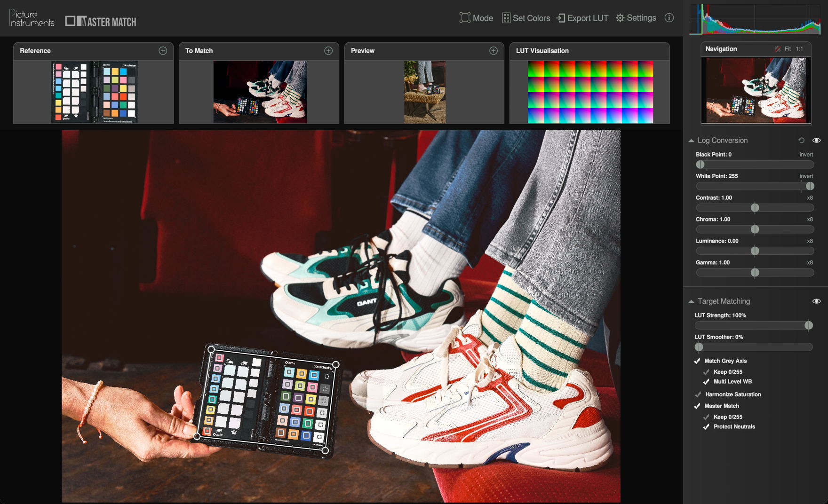This screenshot has width=828, height=504.
Task: Open the Set Colors menu
Action: (x=526, y=18)
